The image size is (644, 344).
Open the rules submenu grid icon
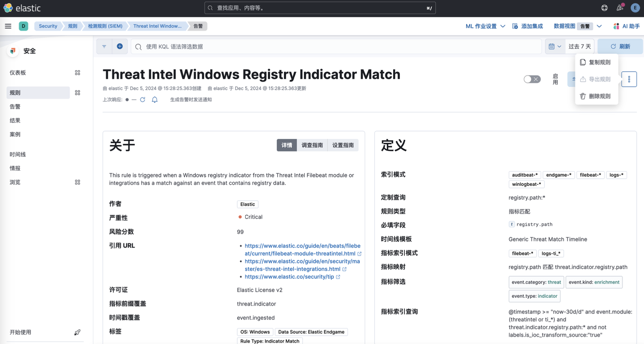[78, 93]
